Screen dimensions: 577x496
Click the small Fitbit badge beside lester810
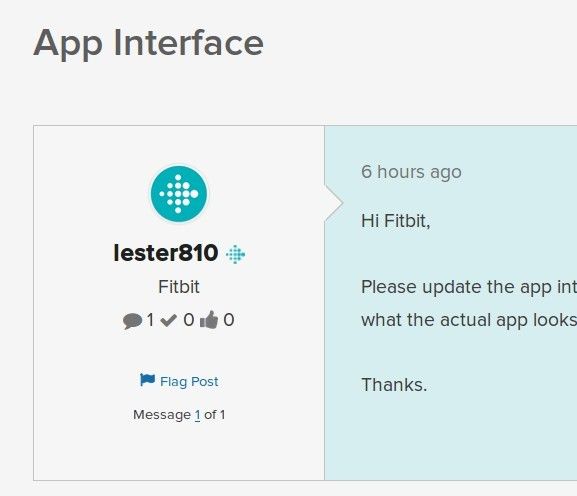(x=236, y=254)
